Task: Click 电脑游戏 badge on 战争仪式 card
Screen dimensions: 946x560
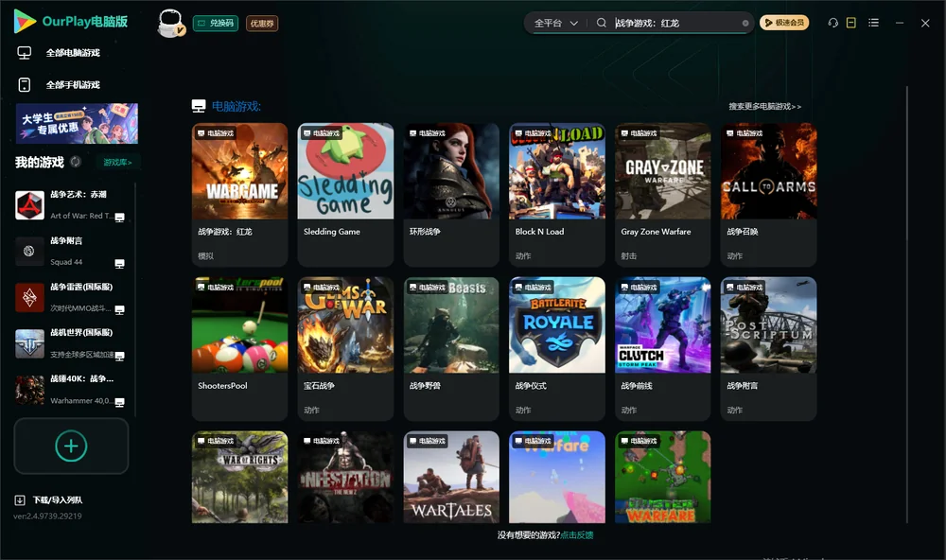Action: [x=532, y=288]
